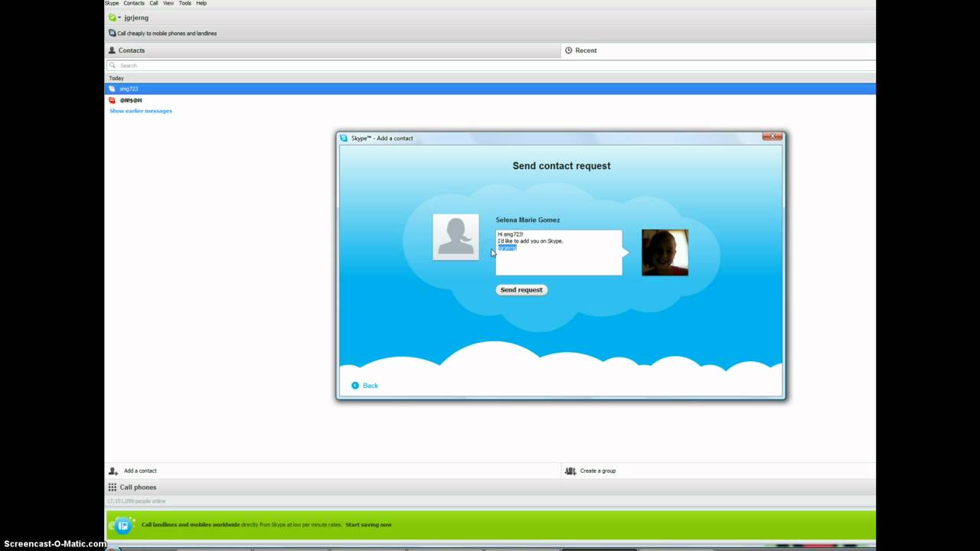Click the Selena Marie Gomez name

tap(528, 220)
